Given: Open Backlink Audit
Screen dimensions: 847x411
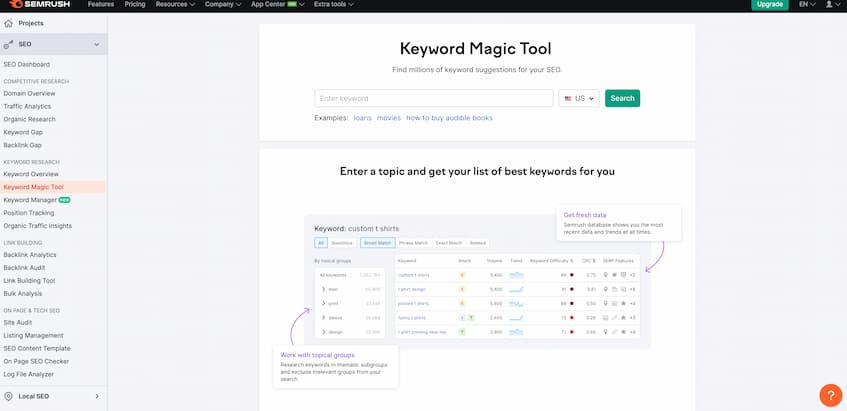Looking at the screenshot, I should (x=24, y=268).
